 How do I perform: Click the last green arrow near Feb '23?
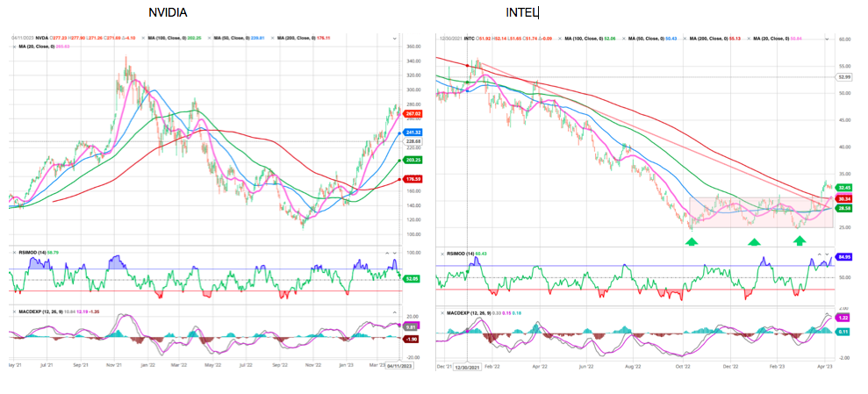pyautogui.click(x=800, y=240)
